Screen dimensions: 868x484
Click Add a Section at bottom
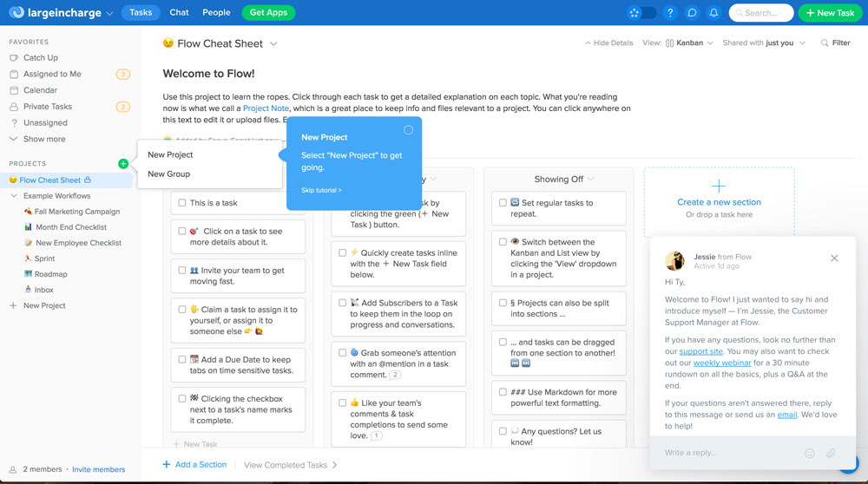coord(194,465)
